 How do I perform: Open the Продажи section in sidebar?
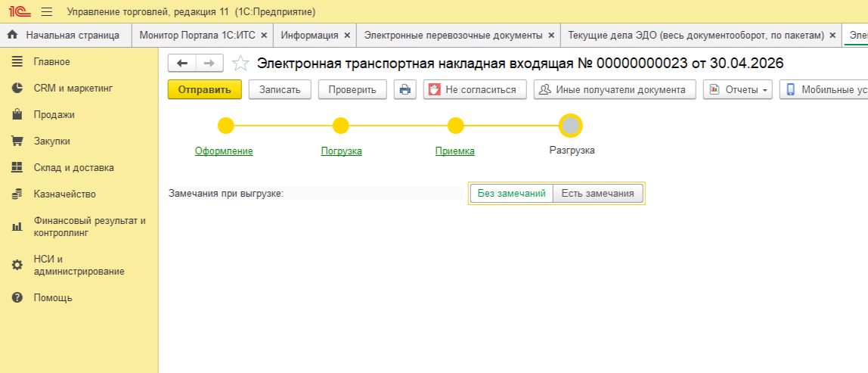[54, 115]
